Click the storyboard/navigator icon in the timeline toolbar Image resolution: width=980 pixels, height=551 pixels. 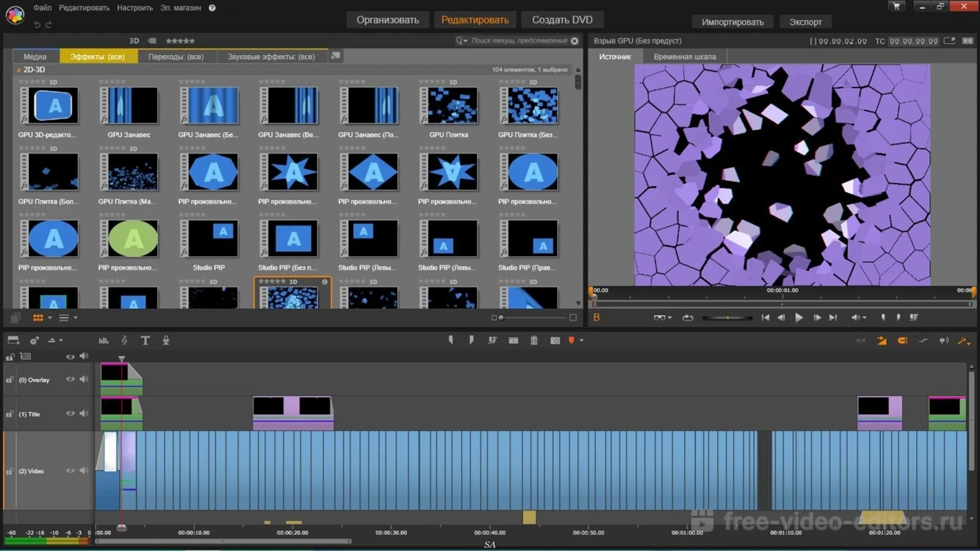tap(13, 341)
